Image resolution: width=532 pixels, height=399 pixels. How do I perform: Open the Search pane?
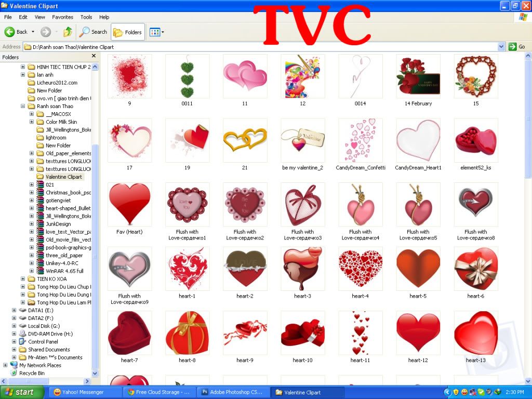click(x=94, y=32)
